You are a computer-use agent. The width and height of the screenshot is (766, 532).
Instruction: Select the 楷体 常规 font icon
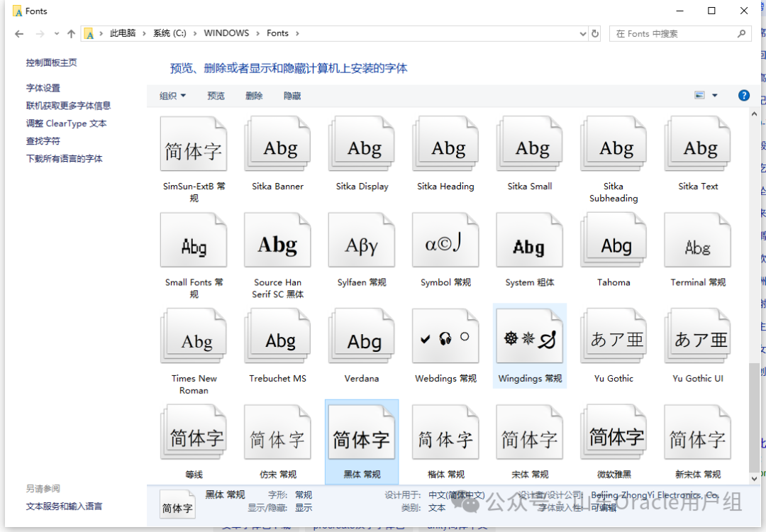point(445,433)
